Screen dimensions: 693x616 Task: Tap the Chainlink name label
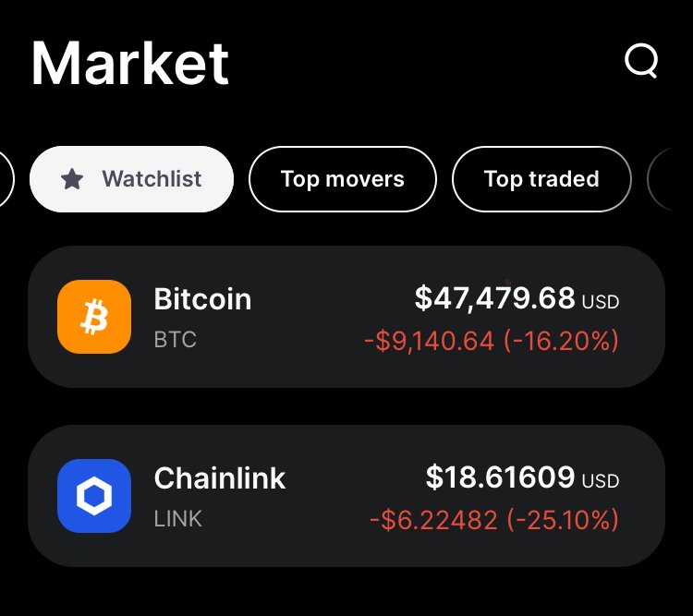click(x=220, y=478)
